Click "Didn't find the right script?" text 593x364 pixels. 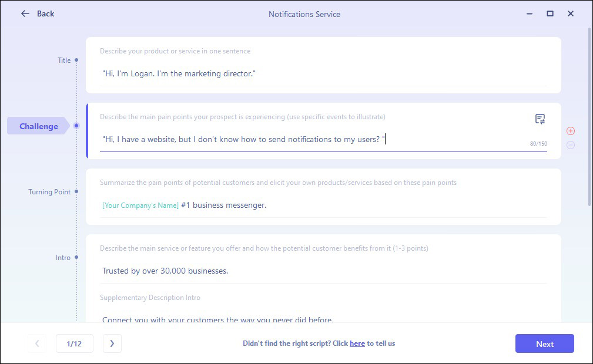(x=287, y=343)
